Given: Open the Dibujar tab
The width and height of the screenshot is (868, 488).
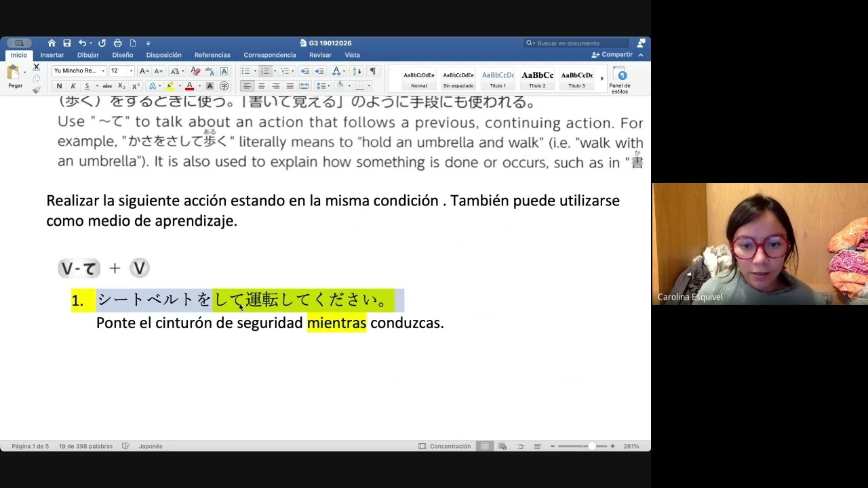Looking at the screenshot, I should [88, 55].
